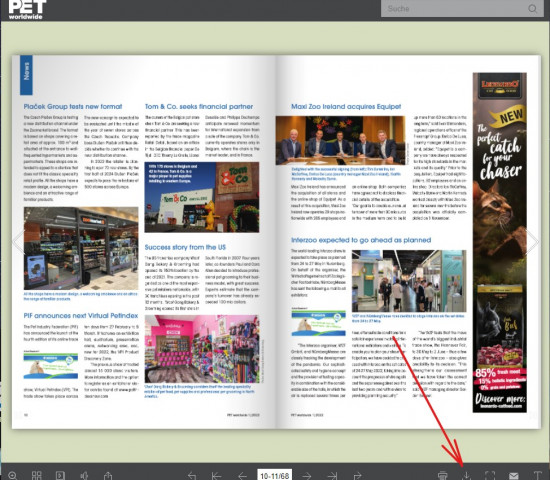This screenshot has width=550, height=480.
Task: Click the pink pet store interior photo
Action: [x=202, y=349]
